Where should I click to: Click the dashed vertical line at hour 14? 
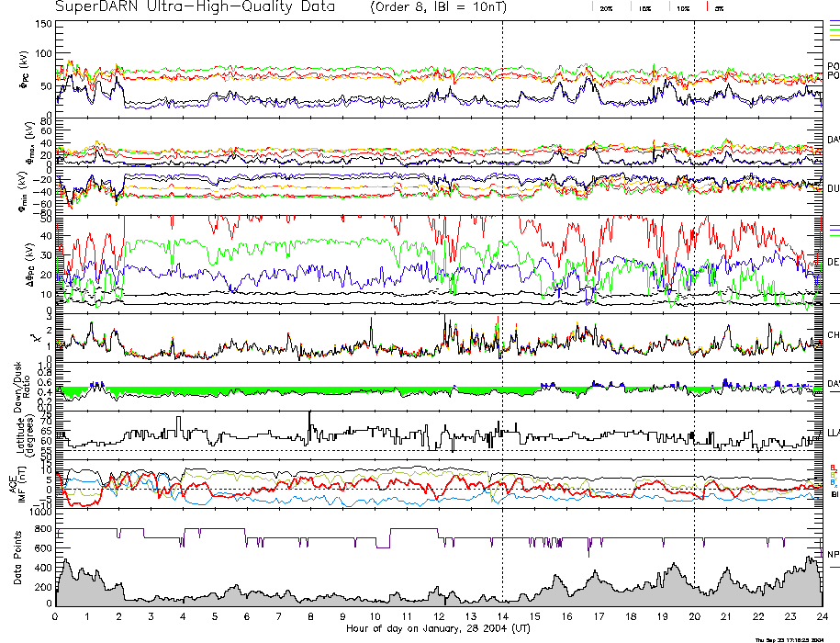[x=502, y=276]
